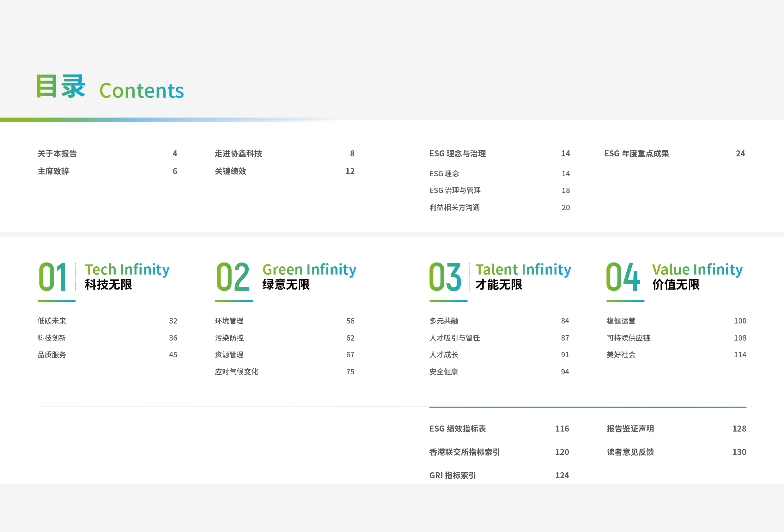Viewport: 784px width, 532px height.
Task: Click page number 75
Action: tap(350, 372)
